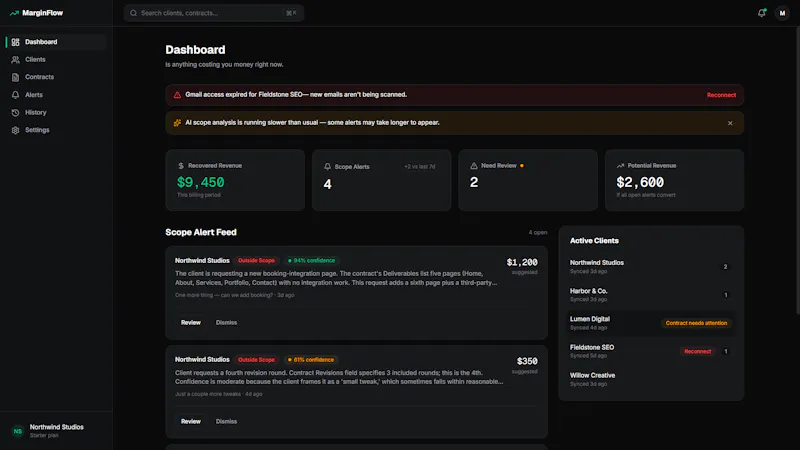
Task: Click the Clients people icon
Action: click(x=15, y=60)
